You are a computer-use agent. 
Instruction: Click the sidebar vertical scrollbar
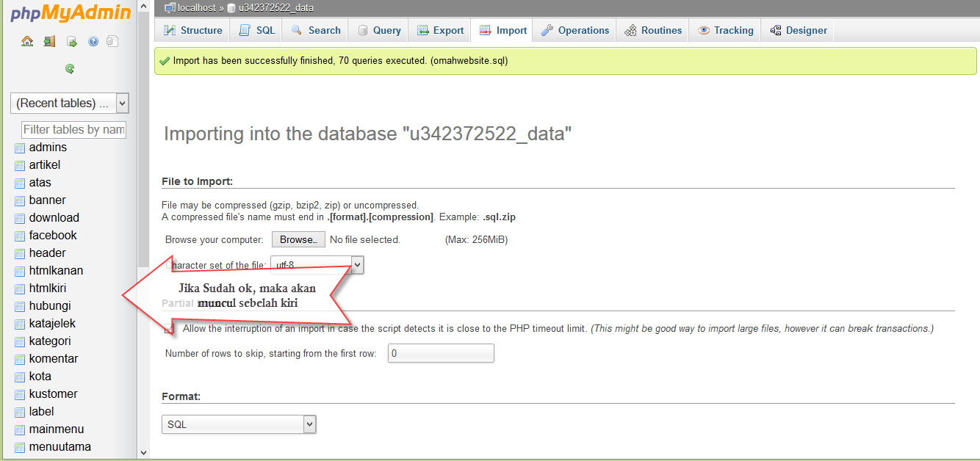click(x=143, y=220)
